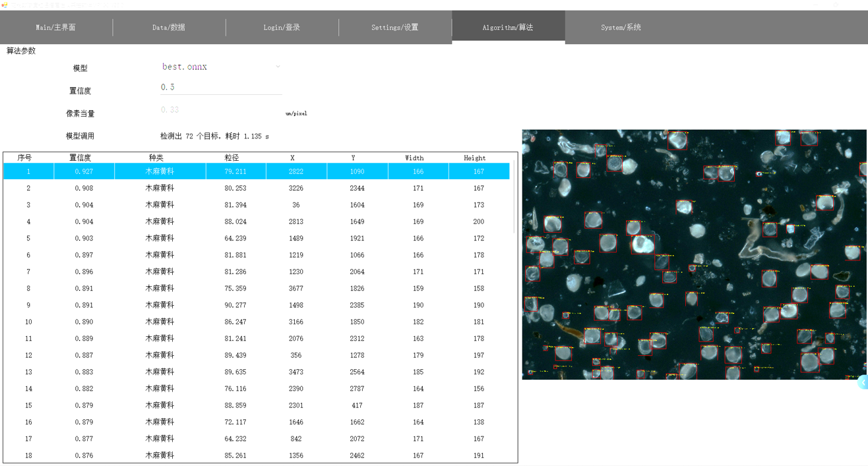Click the 种类 column header

[156, 158]
